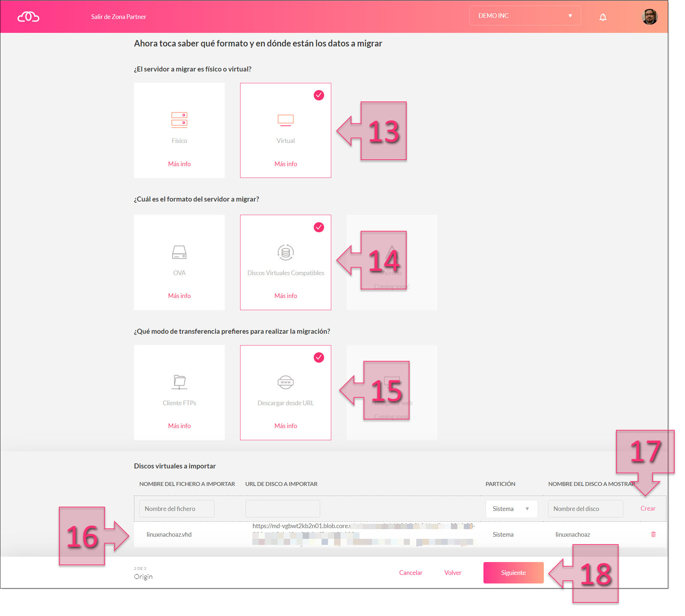Click the Virtual monitor icon
The image size is (685, 616).
point(286,120)
